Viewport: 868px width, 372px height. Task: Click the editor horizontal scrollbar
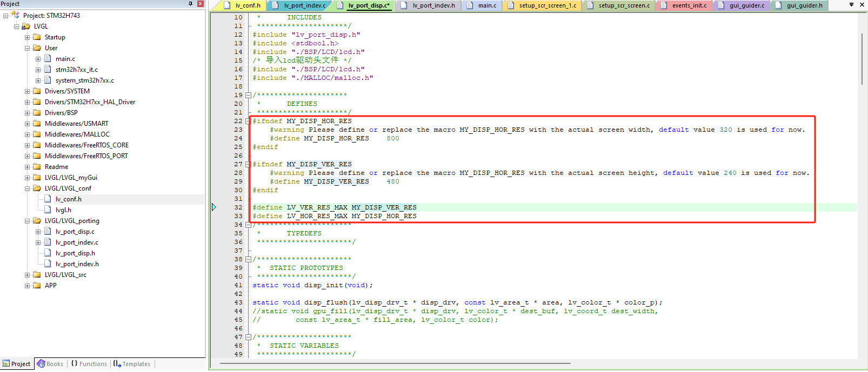[395, 363]
